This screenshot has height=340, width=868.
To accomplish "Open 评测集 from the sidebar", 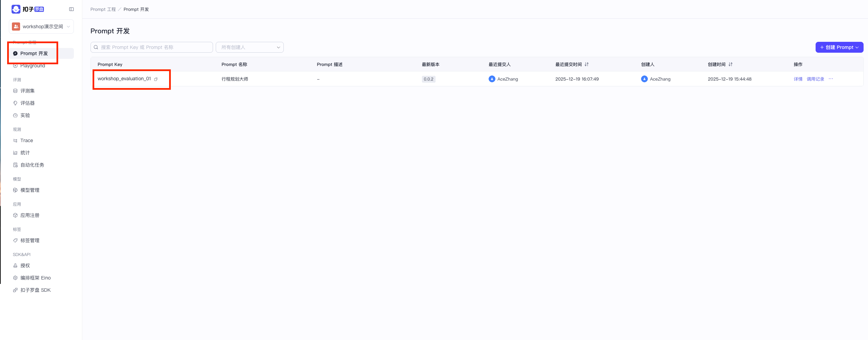I will click(x=27, y=91).
